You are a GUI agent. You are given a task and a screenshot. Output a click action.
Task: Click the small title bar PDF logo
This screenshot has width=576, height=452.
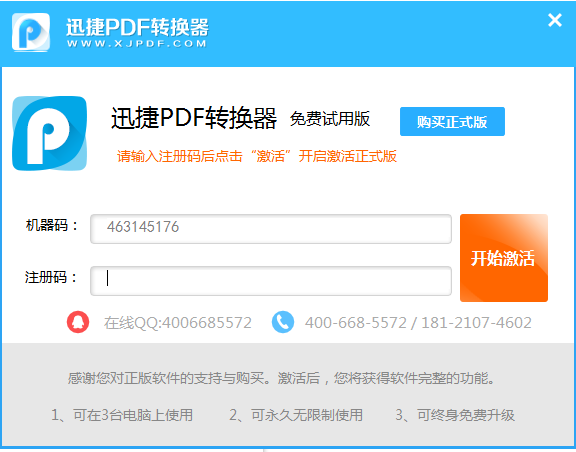pos(31,32)
